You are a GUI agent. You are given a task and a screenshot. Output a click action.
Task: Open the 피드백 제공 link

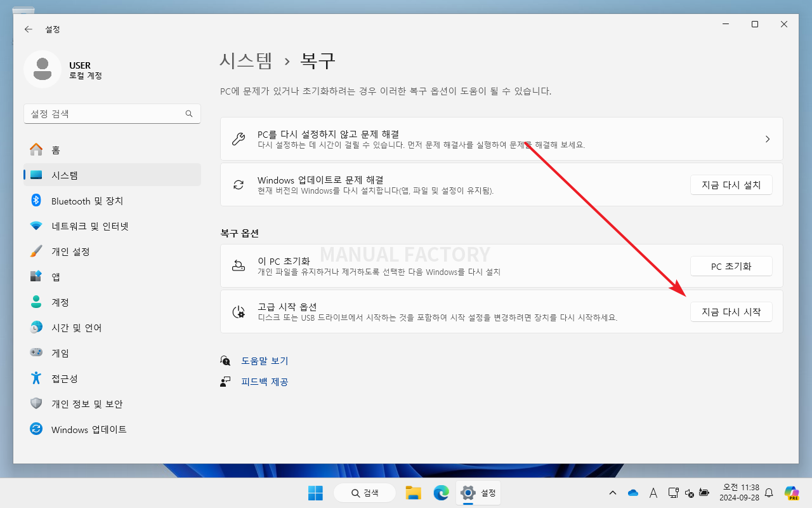[265, 382]
